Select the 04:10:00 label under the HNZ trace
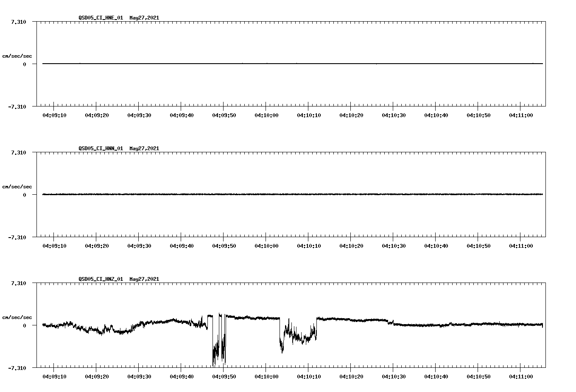The height and width of the screenshot is (392, 576). click(267, 375)
